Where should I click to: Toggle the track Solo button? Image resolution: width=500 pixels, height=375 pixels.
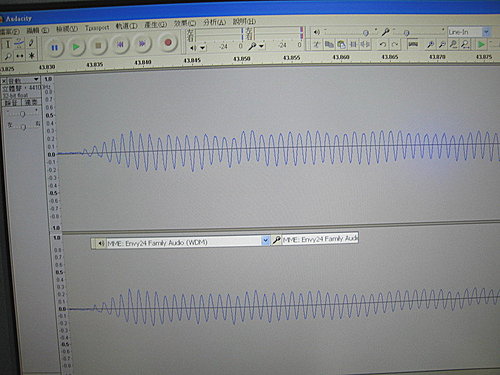coord(31,102)
